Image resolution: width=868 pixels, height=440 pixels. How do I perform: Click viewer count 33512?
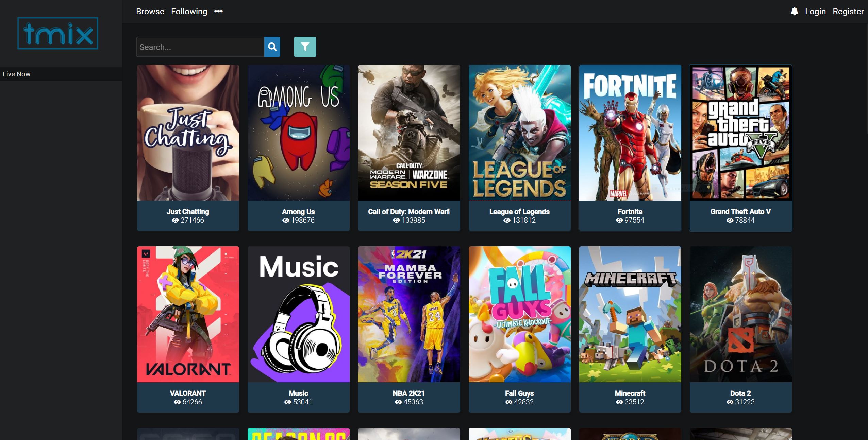(634, 402)
